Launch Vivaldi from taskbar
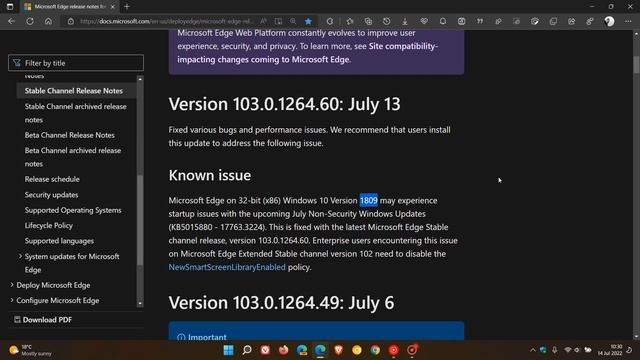Image resolution: width=640 pixels, height=360 pixels. point(265,350)
